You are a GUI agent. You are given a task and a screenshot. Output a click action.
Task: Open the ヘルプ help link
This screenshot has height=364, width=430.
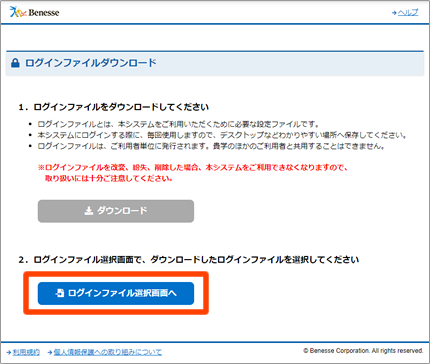coord(408,12)
